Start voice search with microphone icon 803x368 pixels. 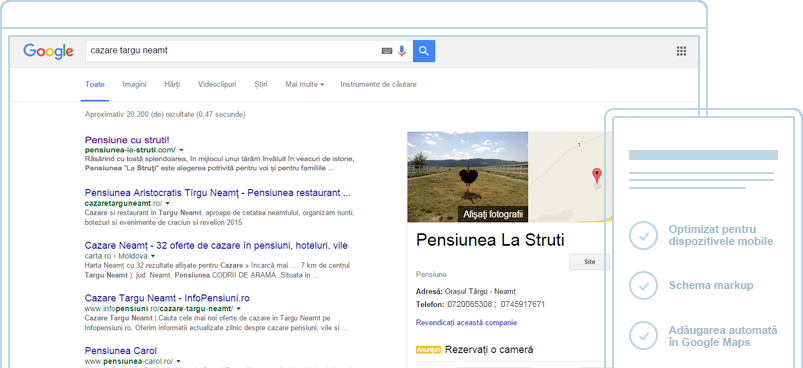click(x=402, y=51)
